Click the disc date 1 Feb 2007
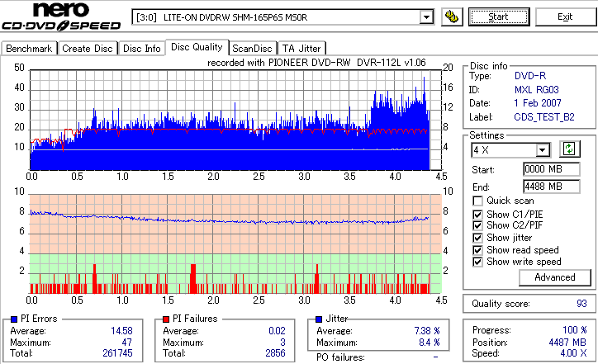 538,103
